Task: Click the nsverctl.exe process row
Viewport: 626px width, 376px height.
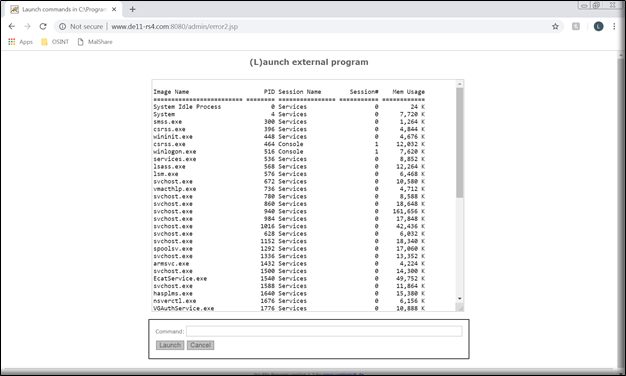Action: click(289, 301)
